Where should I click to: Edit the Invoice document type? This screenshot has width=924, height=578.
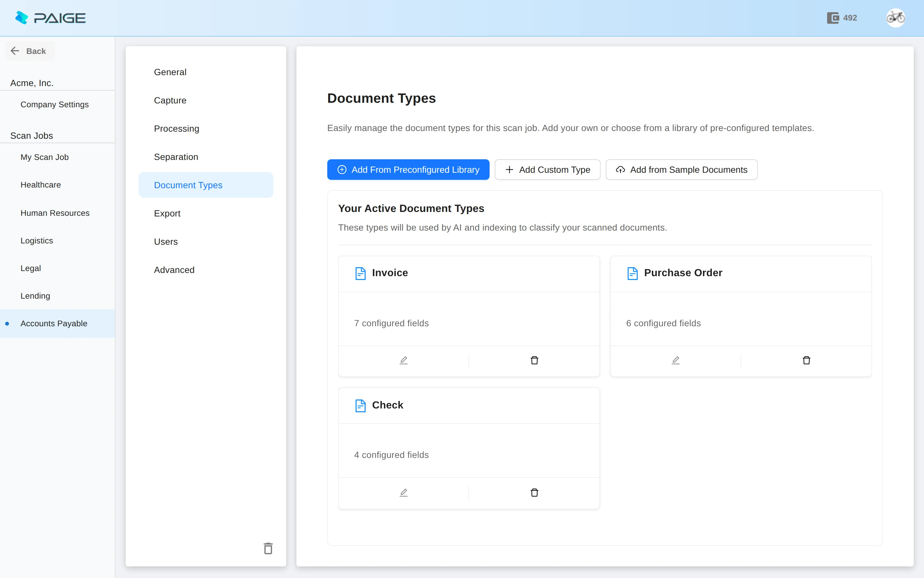click(x=404, y=361)
